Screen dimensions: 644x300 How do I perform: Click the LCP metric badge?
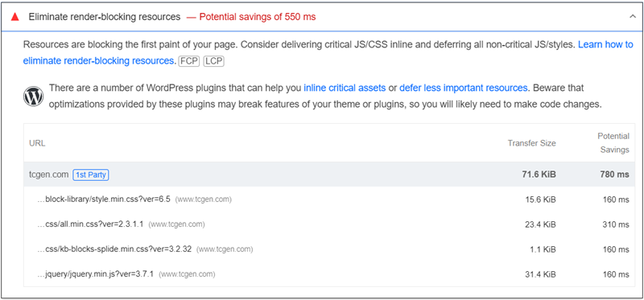[213, 62]
